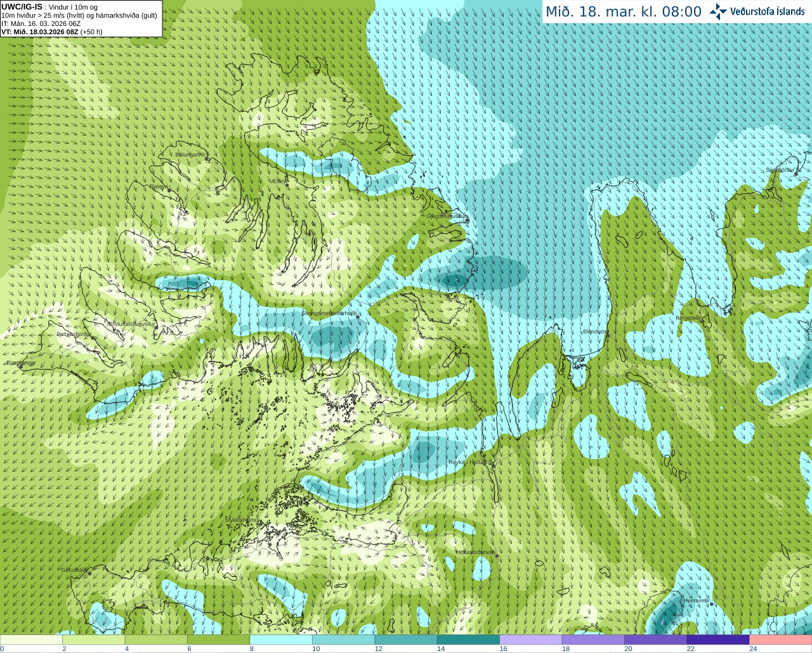Image resolution: width=812 pixels, height=653 pixels.
Task: Select the Flateyri station label
Action: click(x=159, y=186)
